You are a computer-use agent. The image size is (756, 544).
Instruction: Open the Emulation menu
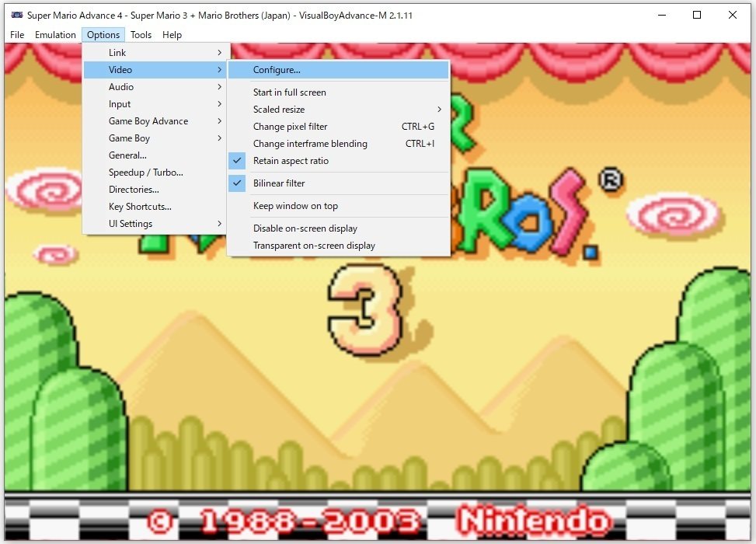click(x=55, y=35)
